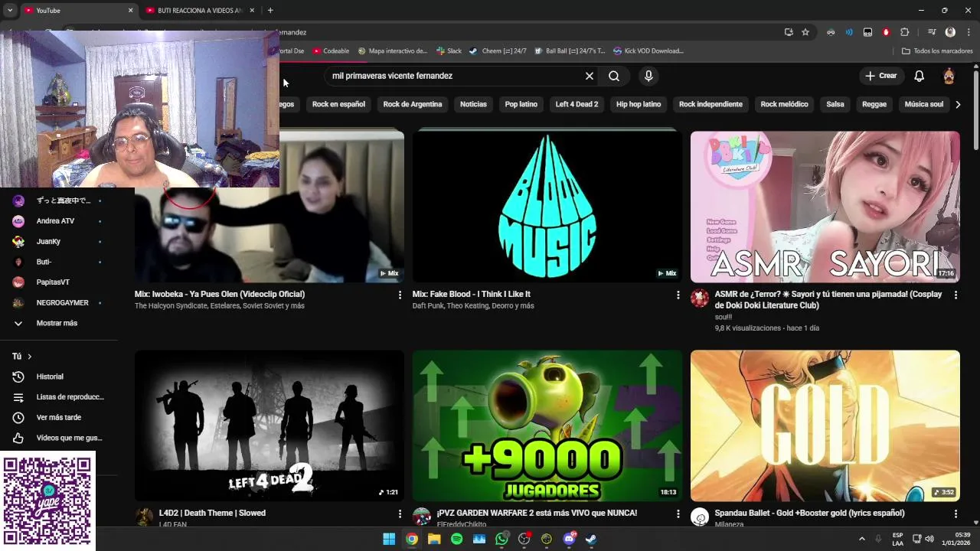
Task: Expand the Tú section chevron
Action: pos(30,357)
